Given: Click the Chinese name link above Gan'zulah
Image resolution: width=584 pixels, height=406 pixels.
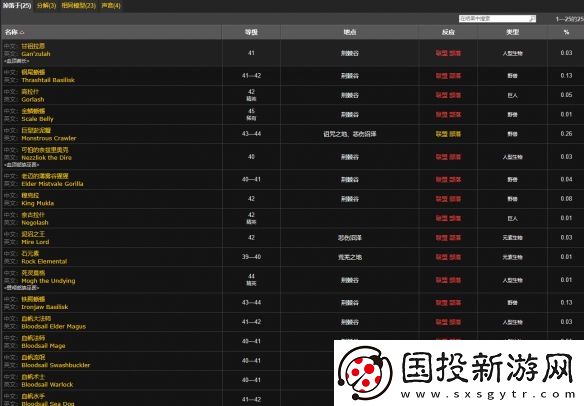Looking at the screenshot, I should pos(33,46).
